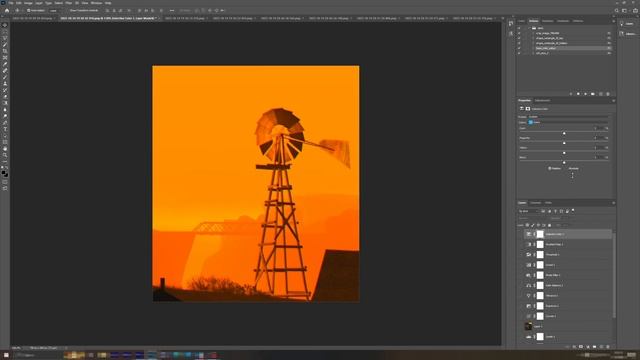The image size is (640, 360).
Task: Open the File menu
Action: tap(11, 3)
